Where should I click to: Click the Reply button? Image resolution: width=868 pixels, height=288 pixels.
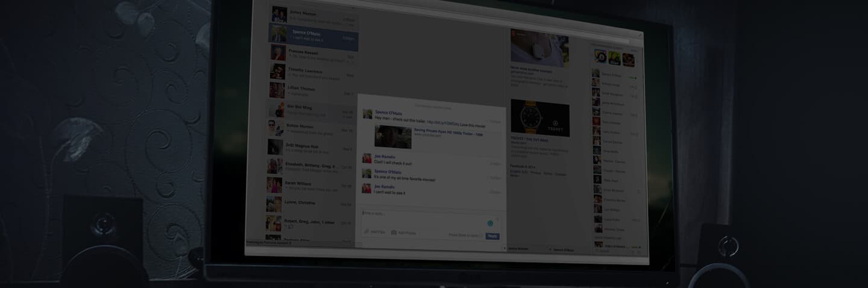click(492, 236)
